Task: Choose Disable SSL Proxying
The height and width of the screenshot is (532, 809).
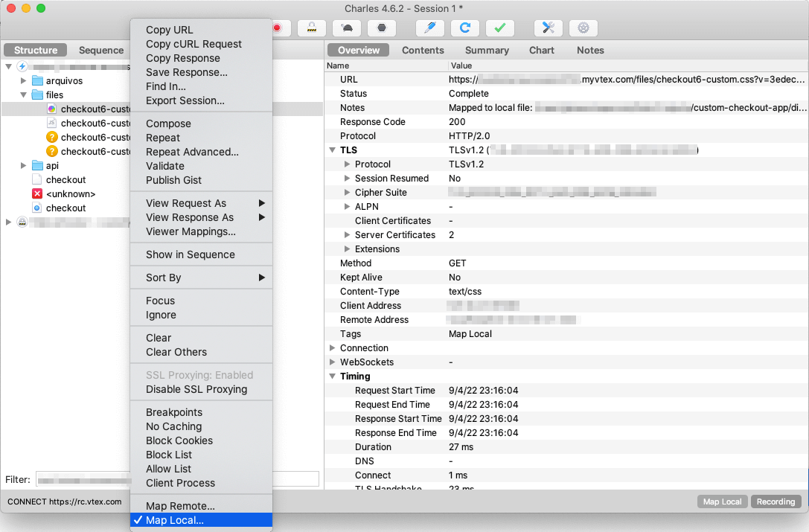Action: pos(201,389)
